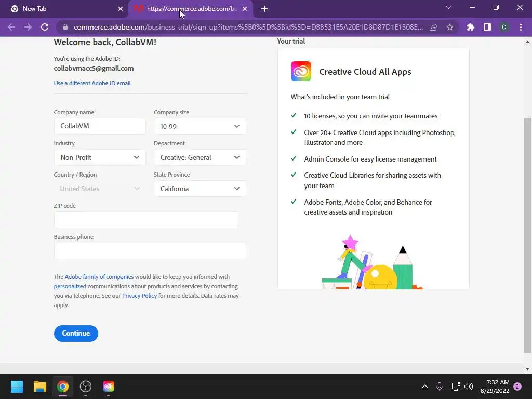Open Creative Cloud app in taskbar

click(109, 387)
